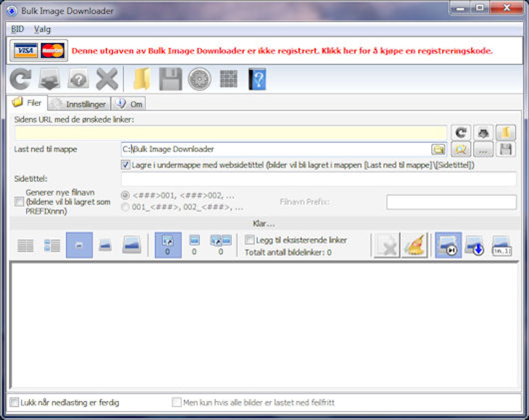Enable Lukk når nedlasting er ferdig
Viewport: 529px width, 420px height.
pyautogui.click(x=14, y=403)
